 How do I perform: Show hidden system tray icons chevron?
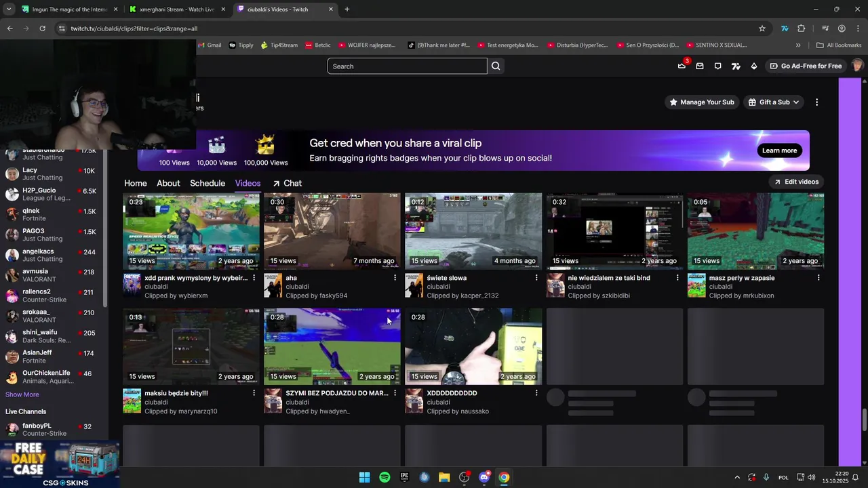pyautogui.click(x=737, y=477)
